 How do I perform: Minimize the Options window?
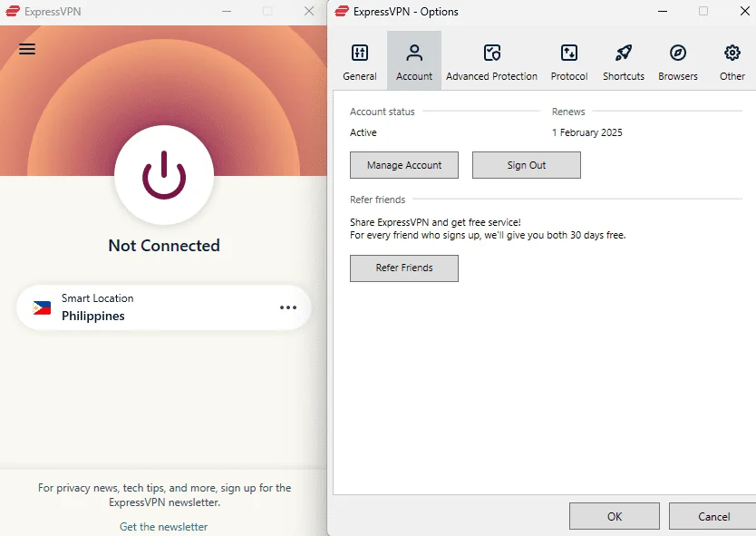(663, 11)
